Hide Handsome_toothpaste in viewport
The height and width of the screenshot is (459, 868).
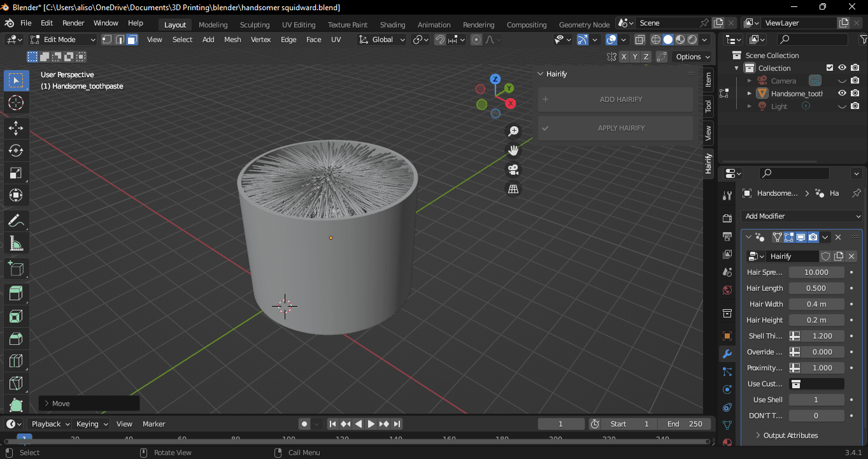point(842,93)
